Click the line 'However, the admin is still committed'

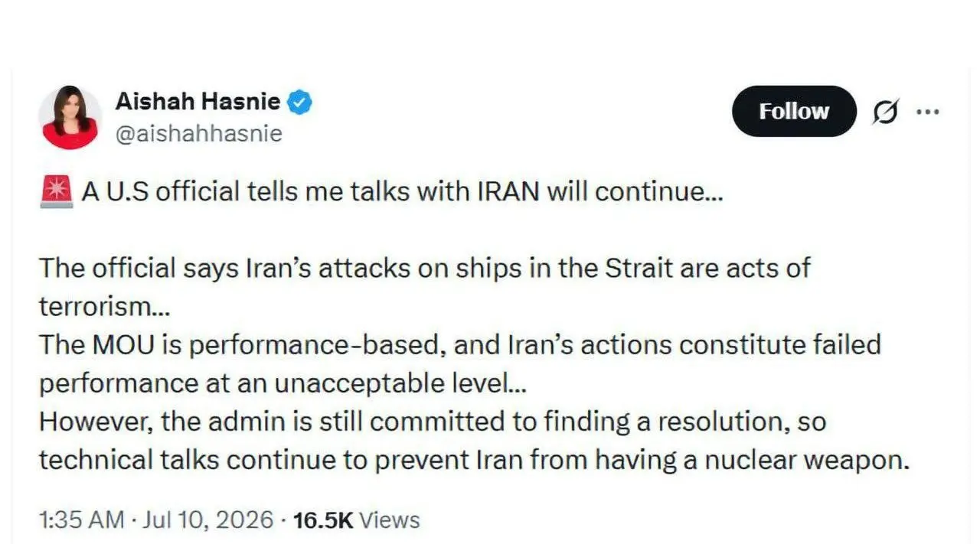(x=433, y=422)
